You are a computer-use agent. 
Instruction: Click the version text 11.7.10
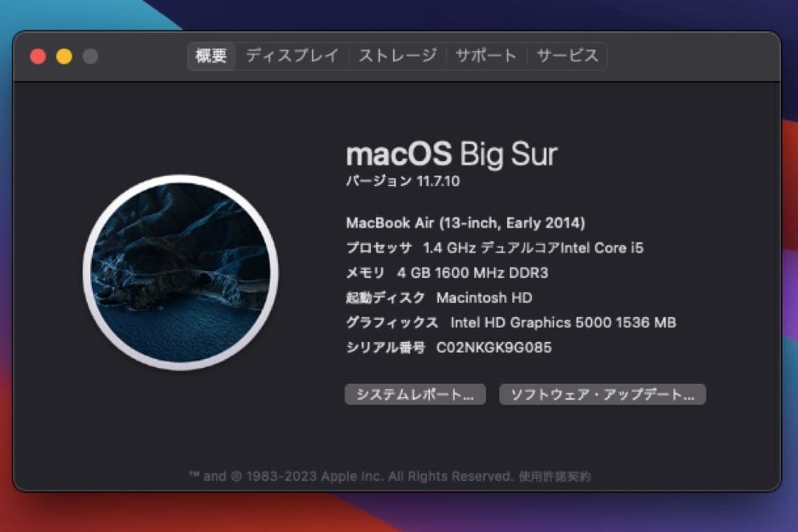(x=437, y=181)
